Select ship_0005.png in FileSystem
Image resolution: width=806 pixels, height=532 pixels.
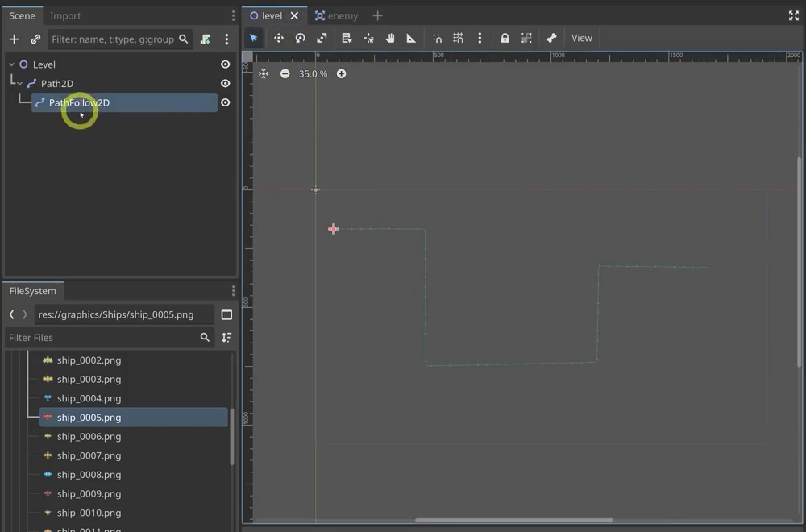pos(133,418)
